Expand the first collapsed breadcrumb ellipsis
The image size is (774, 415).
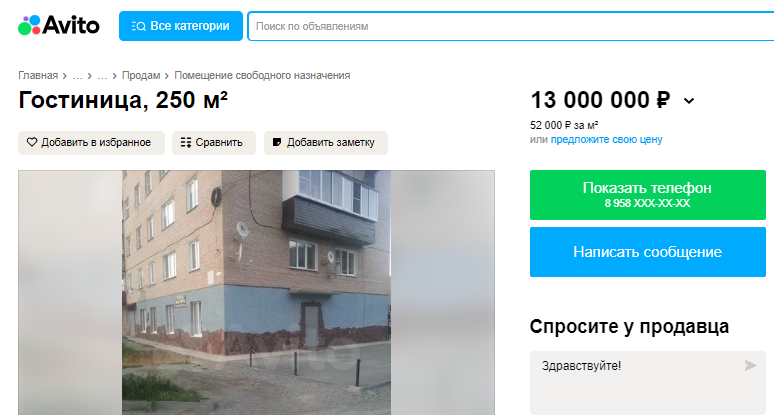tap(77, 75)
